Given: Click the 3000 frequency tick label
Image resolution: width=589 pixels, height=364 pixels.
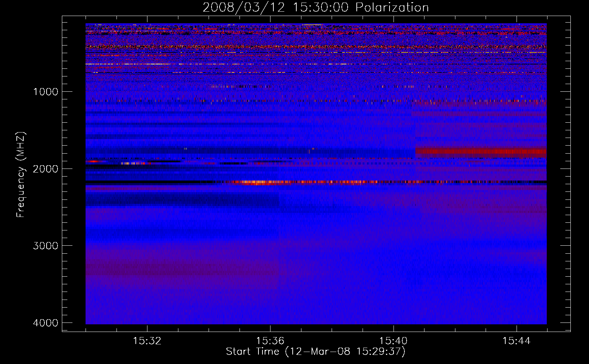Looking at the screenshot, I should pyautogui.click(x=46, y=246).
